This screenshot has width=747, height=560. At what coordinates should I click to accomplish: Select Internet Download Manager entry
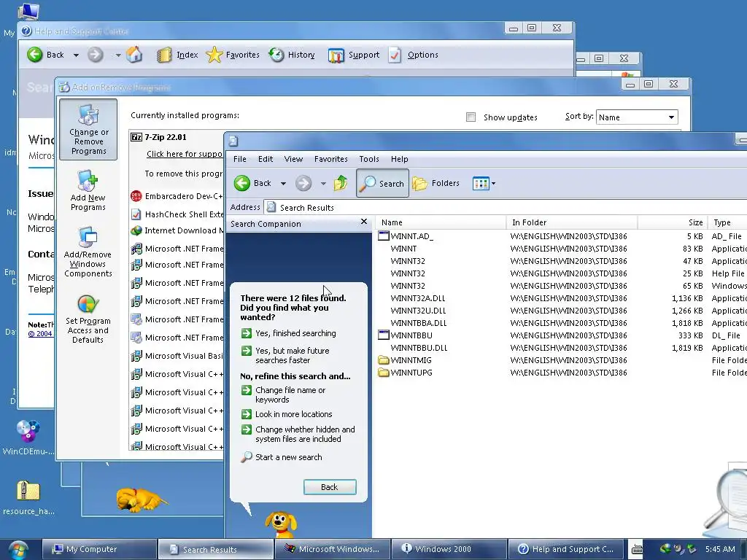177,230
